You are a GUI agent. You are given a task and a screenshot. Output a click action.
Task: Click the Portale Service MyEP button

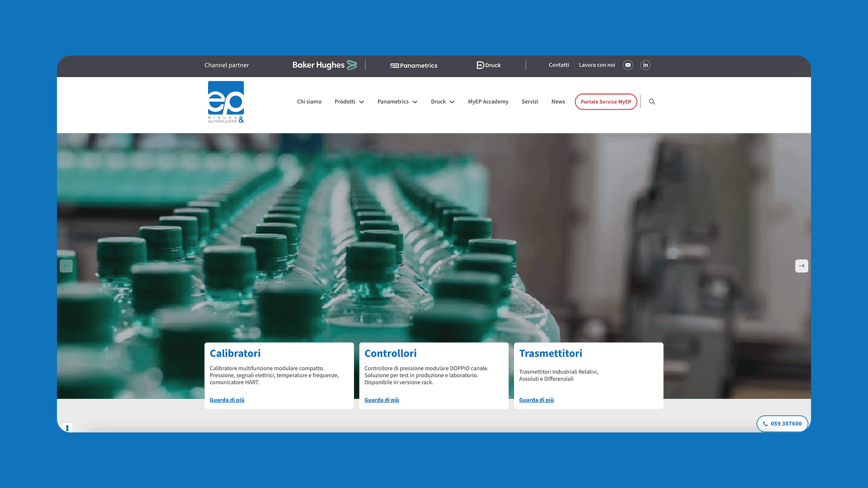[605, 102]
